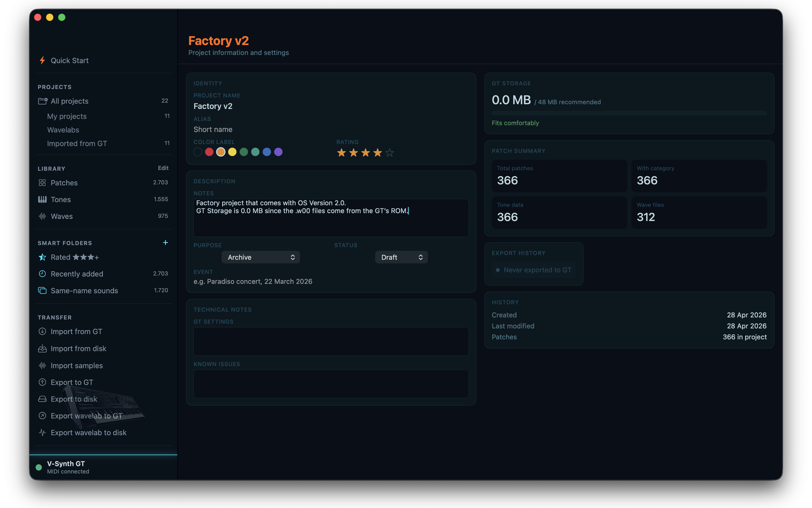The width and height of the screenshot is (812, 508).
Task: Click the Last modified 28 Apr 2026 date
Action: click(747, 326)
